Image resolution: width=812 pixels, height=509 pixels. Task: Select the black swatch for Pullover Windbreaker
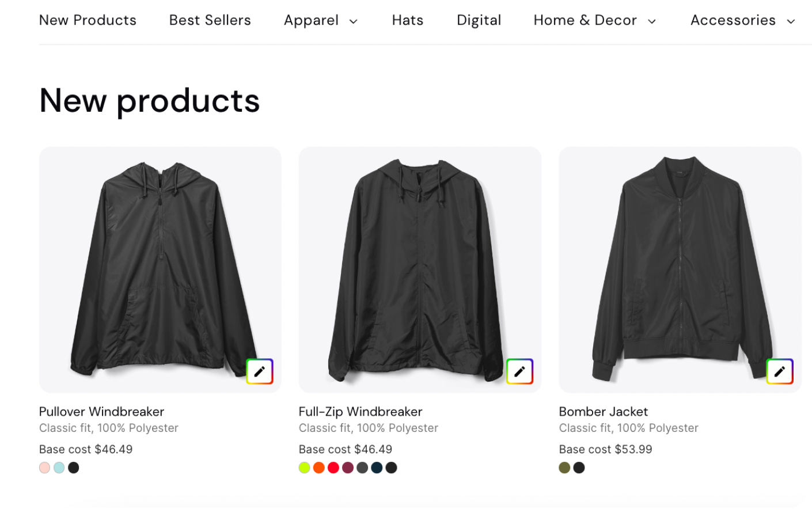[74, 468]
